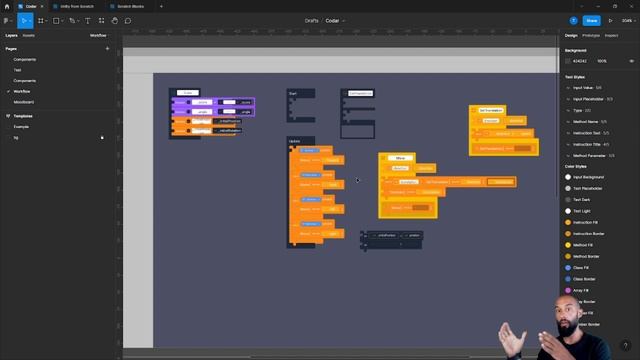This screenshot has width=640, height=360.
Task: Select Method Name text style
Action: 590,122
